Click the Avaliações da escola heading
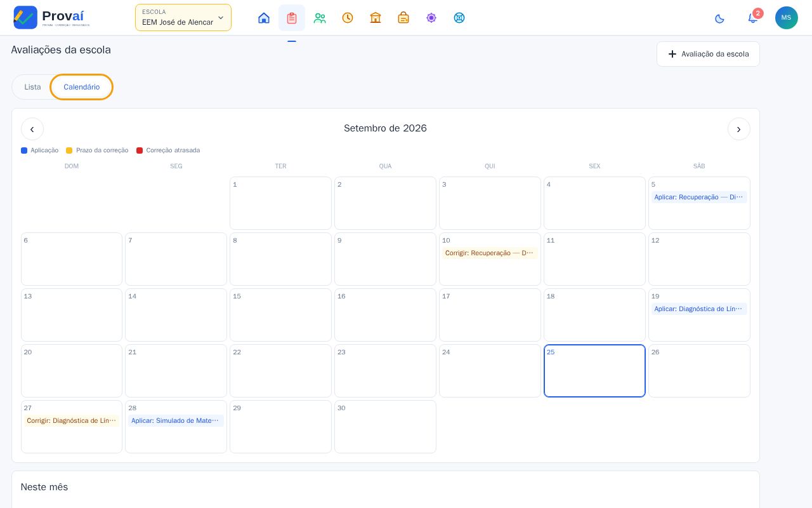 pyautogui.click(x=61, y=50)
